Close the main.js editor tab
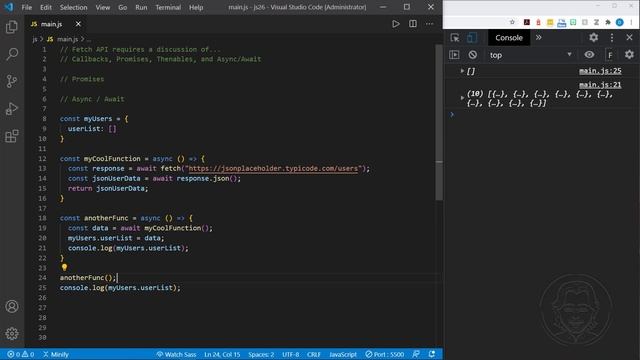640x360 pixels. tap(78, 24)
